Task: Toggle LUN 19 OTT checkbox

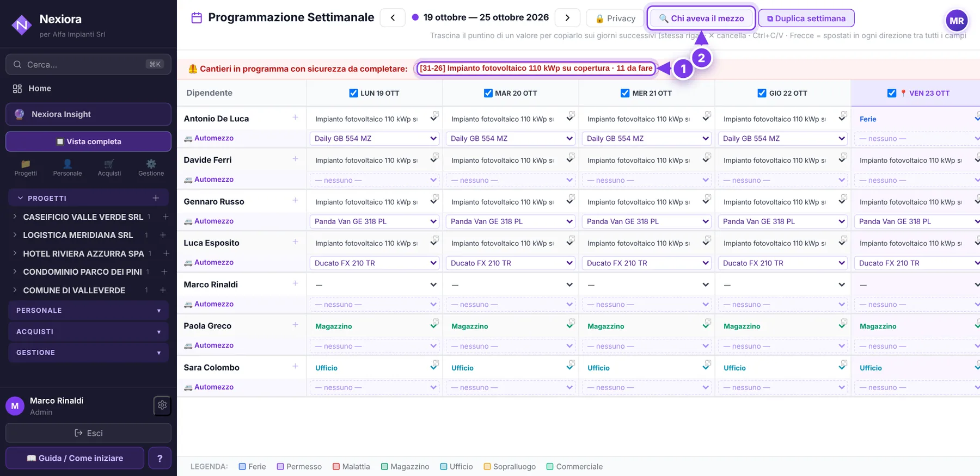Action: click(x=354, y=93)
